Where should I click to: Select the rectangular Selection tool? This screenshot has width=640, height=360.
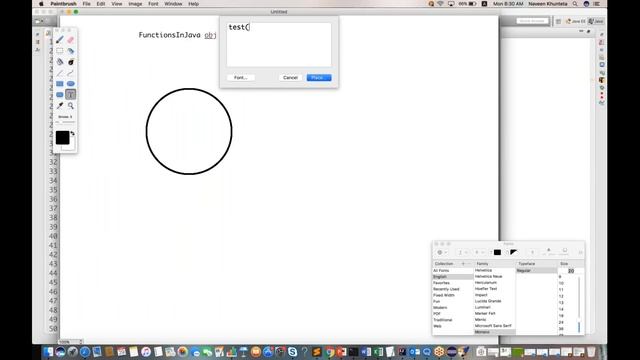[60, 51]
